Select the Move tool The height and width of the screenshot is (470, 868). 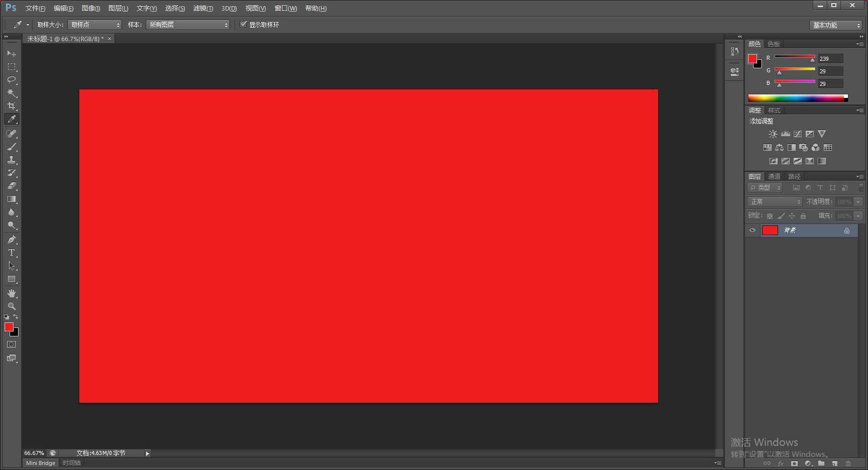tap(12, 53)
